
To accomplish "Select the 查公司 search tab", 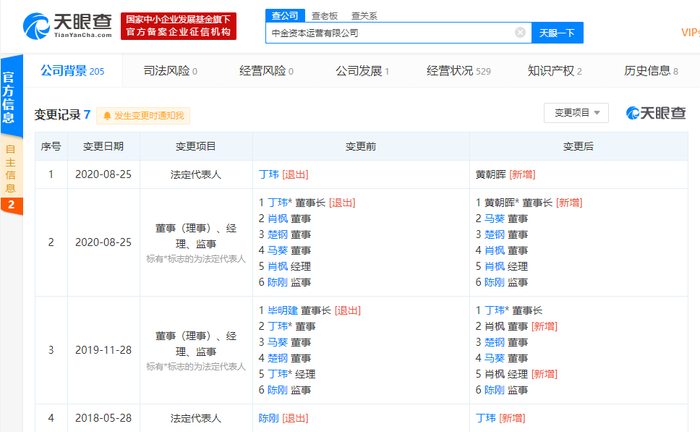I will (285, 16).
